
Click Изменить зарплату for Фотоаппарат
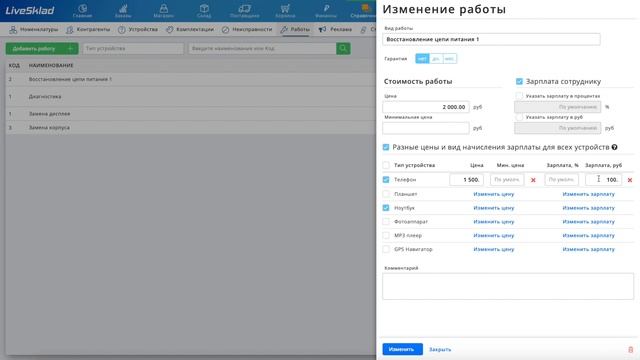tap(588, 222)
